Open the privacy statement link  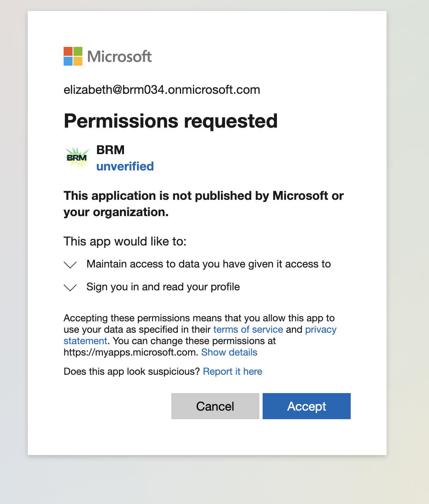pos(321,329)
